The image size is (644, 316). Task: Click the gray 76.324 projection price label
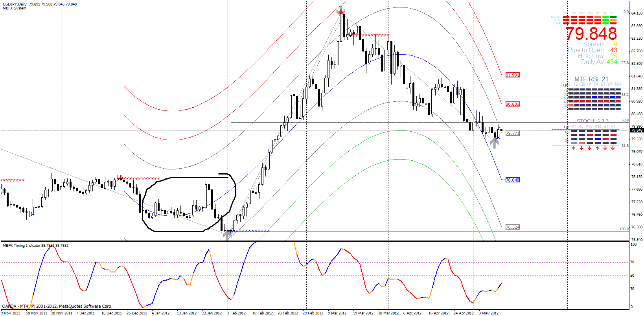(513, 227)
